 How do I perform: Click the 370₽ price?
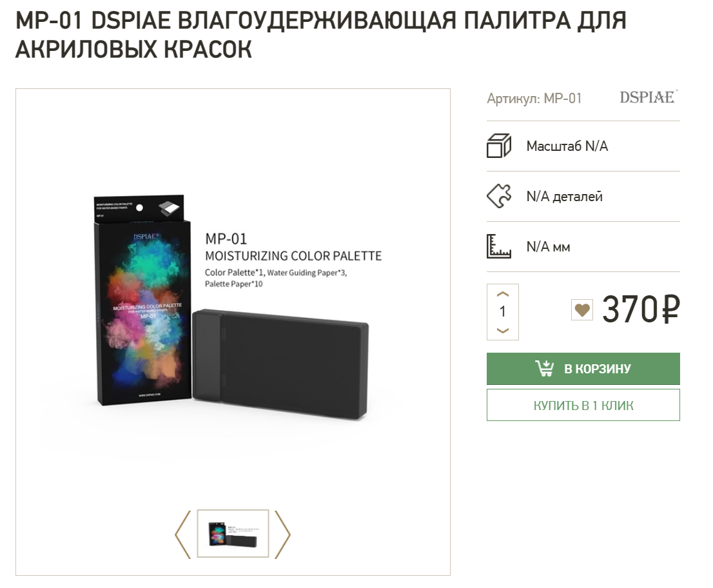click(x=641, y=309)
